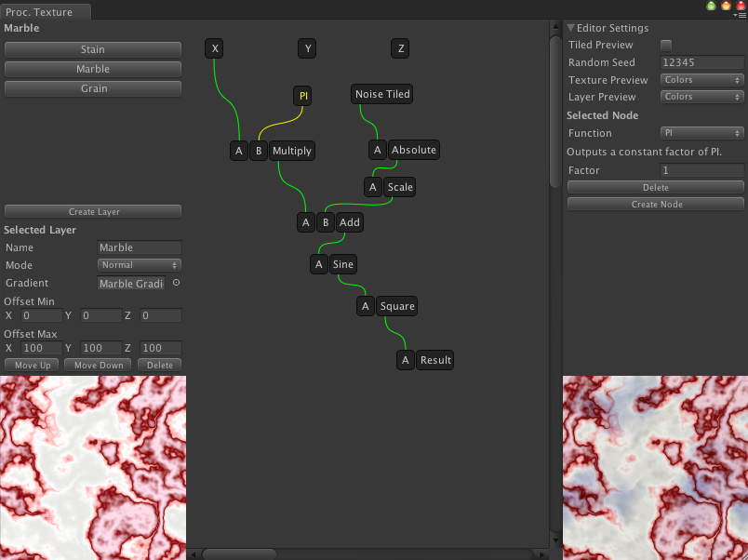This screenshot has width=748, height=560.
Task: Click the layer Name field
Action: coord(140,247)
